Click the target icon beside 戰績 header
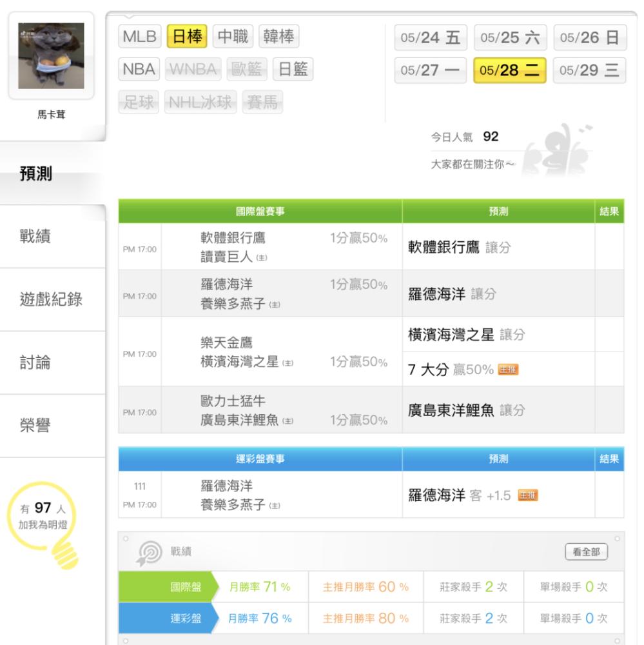Viewport: 644px width, 645px height. pyautogui.click(x=150, y=551)
